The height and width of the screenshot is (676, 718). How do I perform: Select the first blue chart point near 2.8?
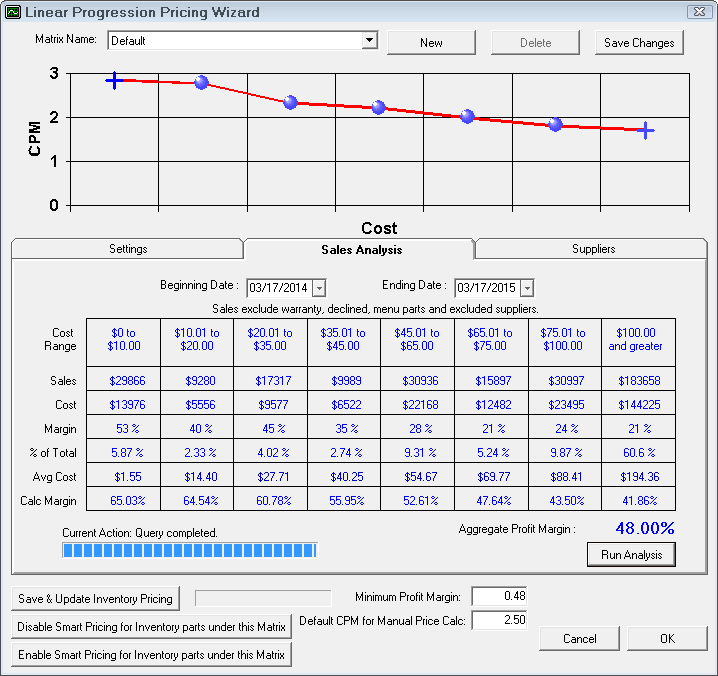[201, 82]
